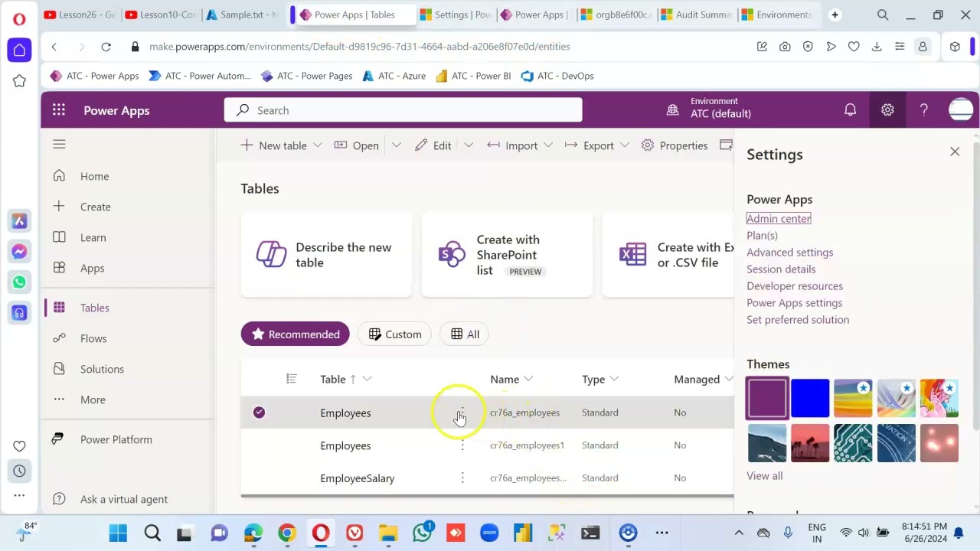Open the Windows Start menu
The width and height of the screenshot is (980, 551).
118,533
